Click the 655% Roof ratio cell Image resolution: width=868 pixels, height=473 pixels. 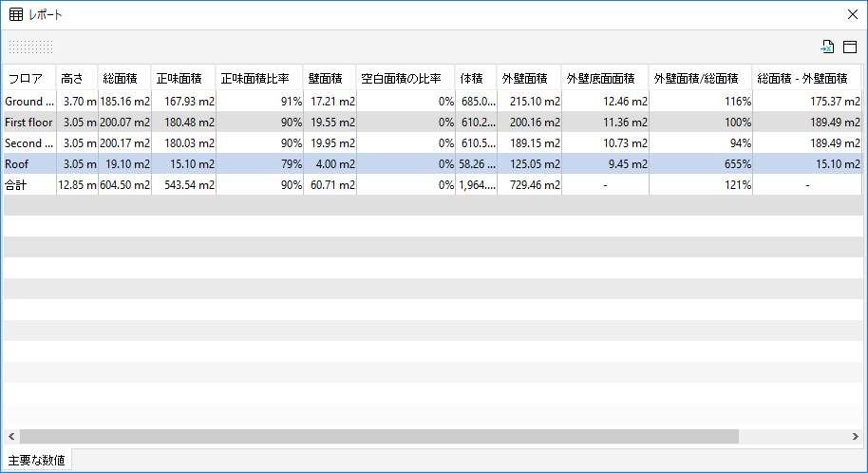(701, 164)
